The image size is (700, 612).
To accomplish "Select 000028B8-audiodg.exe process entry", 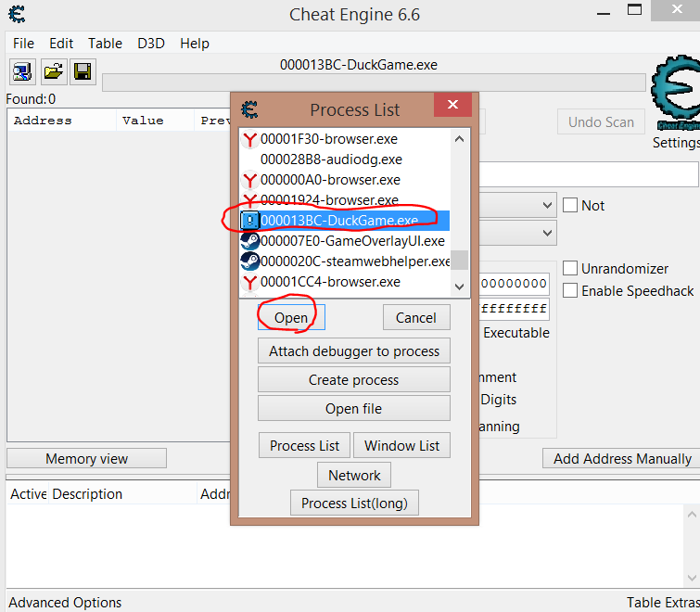I will pyautogui.click(x=345, y=159).
